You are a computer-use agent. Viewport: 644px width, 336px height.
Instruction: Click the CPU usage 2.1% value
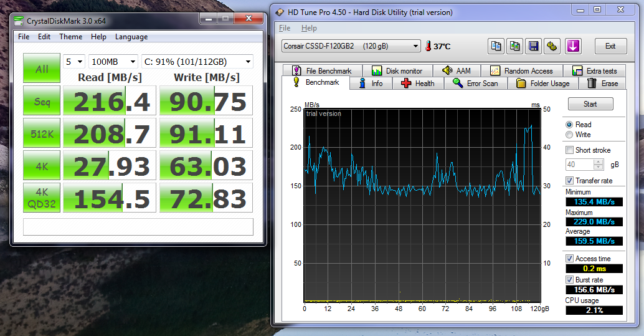click(x=594, y=310)
